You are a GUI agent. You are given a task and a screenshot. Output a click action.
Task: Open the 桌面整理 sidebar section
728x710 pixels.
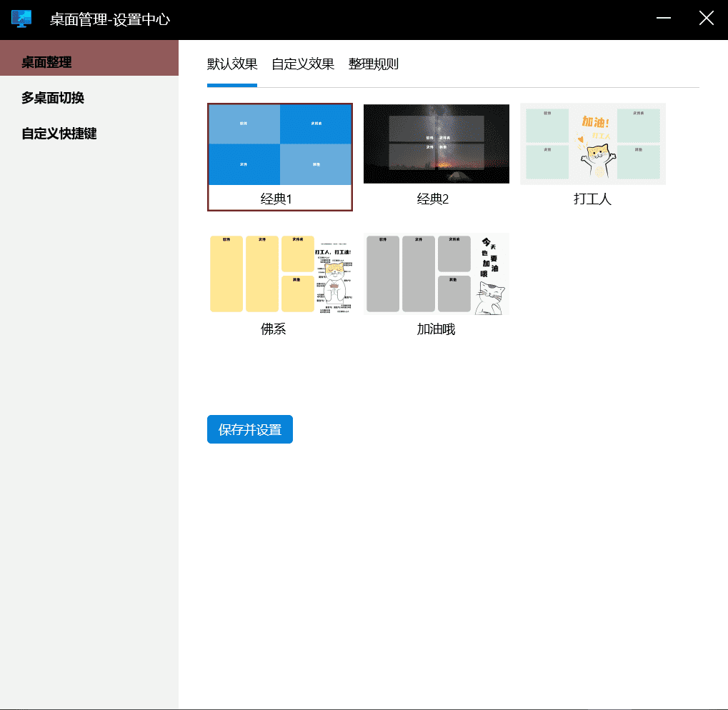[89, 58]
